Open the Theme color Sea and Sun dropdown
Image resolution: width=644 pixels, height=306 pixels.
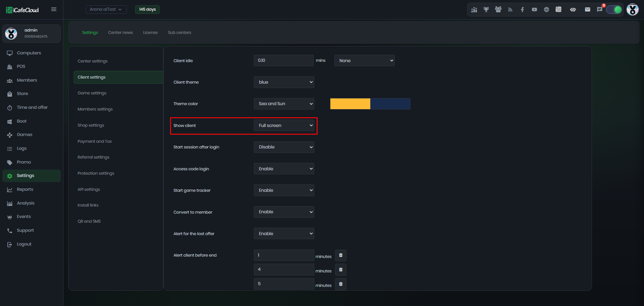(x=284, y=104)
